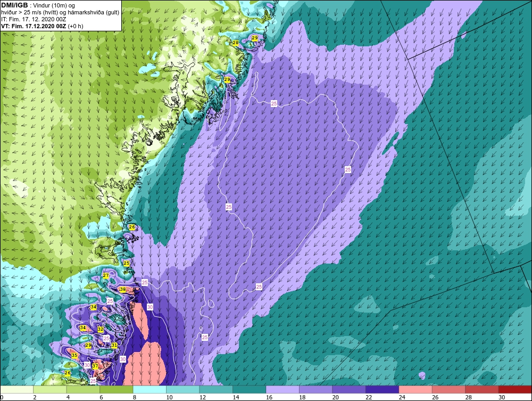Select the legend tick value 14

pos(236,397)
